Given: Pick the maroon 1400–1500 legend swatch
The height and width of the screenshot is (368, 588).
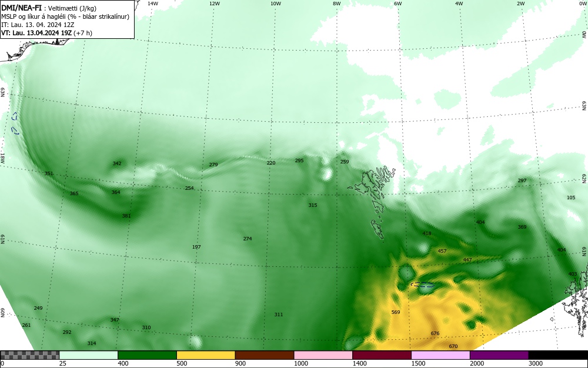Looking at the screenshot, I should pos(382,355).
